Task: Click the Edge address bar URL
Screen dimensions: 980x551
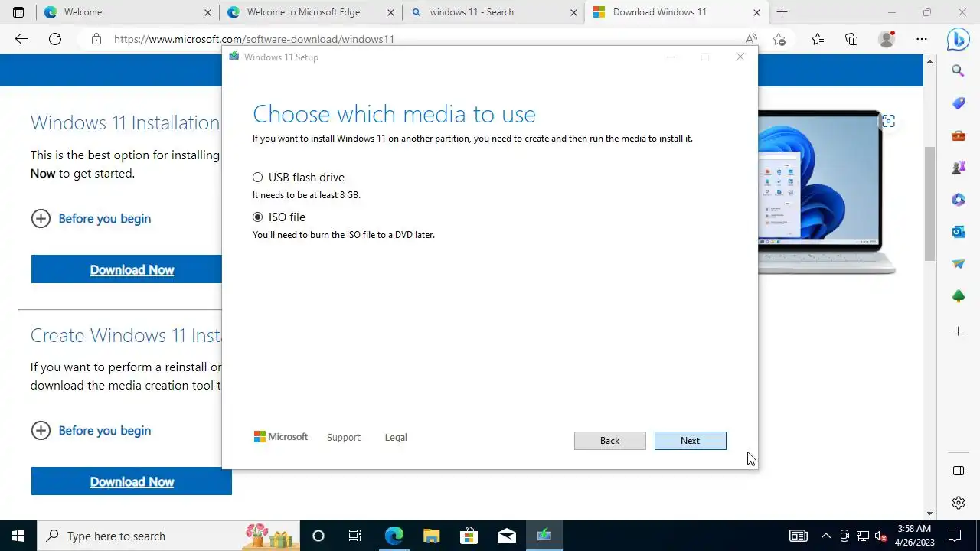Action: 254,39
